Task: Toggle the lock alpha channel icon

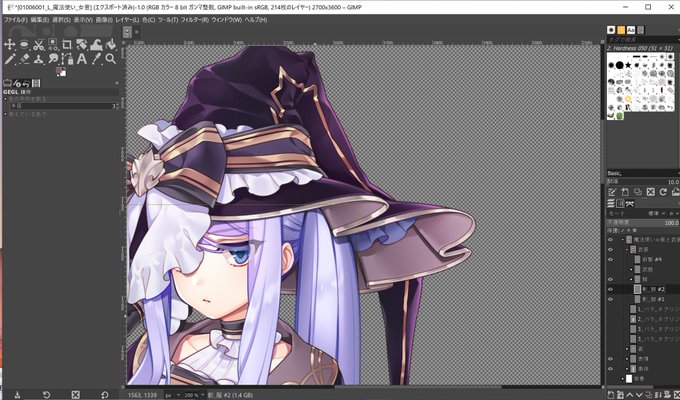Action: point(635,230)
